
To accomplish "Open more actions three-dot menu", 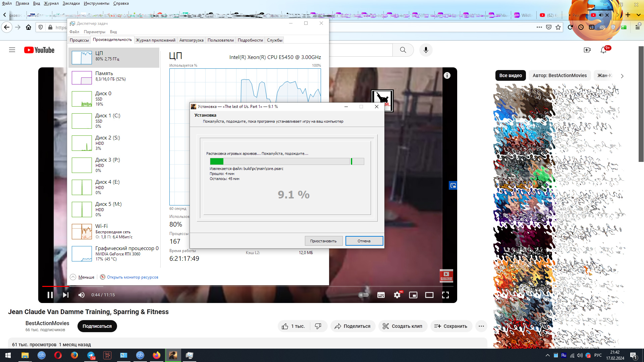I will click(481, 326).
